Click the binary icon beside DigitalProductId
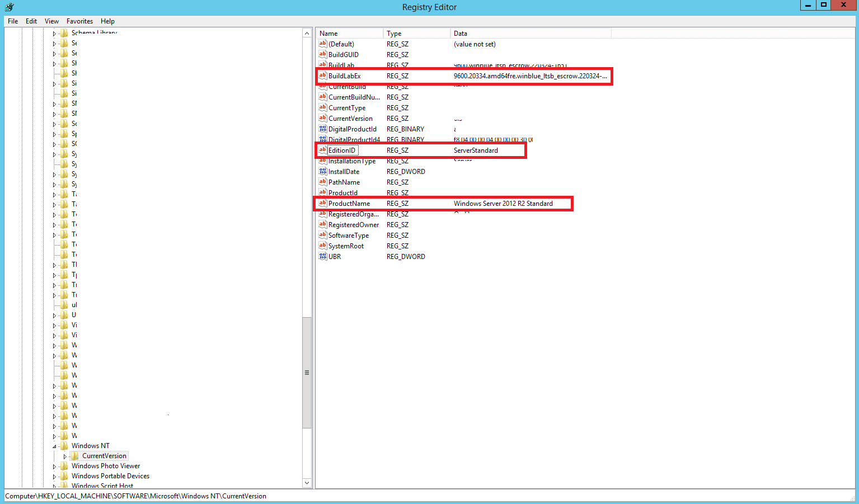Screen dimensions: 859x504 [323, 129]
